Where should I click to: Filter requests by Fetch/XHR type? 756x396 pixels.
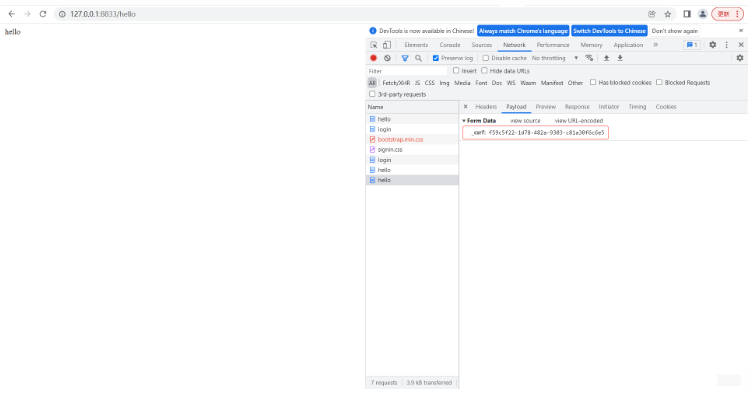point(396,83)
